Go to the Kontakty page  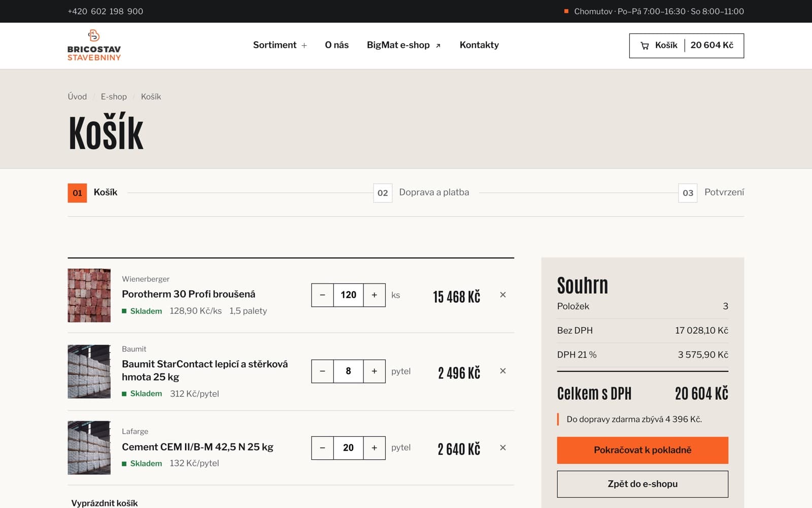tap(479, 45)
